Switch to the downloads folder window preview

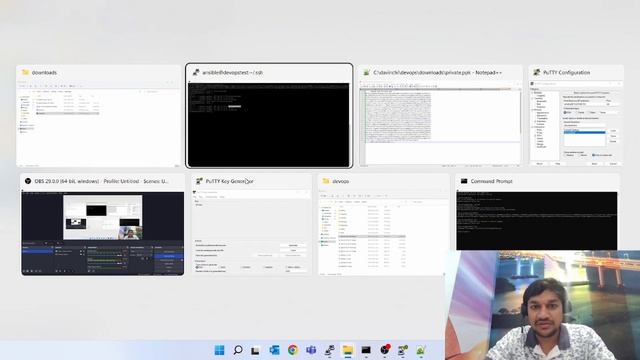(98, 116)
